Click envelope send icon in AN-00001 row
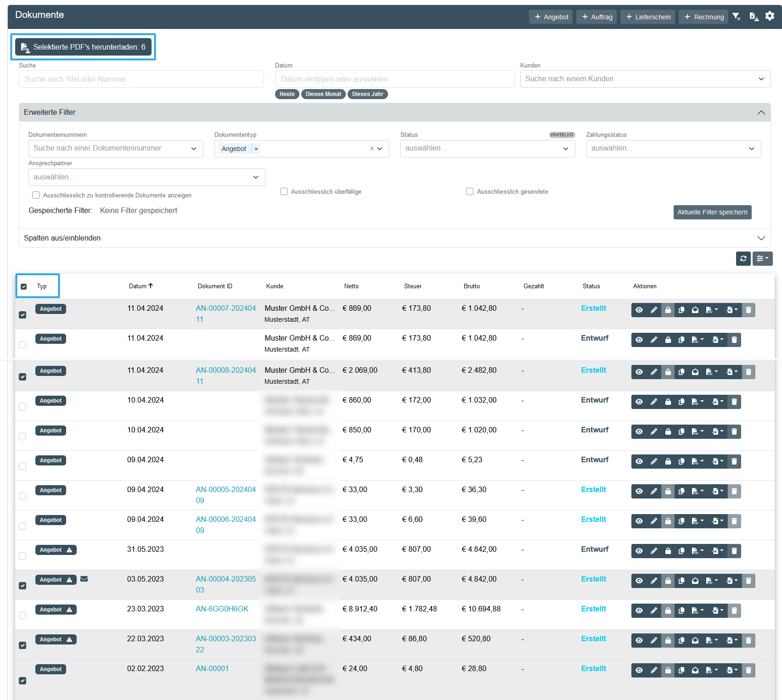The height and width of the screenshot is (700, 782). tap(695, 670)
